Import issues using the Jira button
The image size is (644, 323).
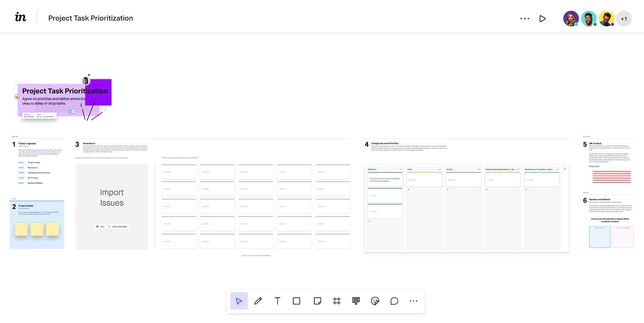pos(100,226)
